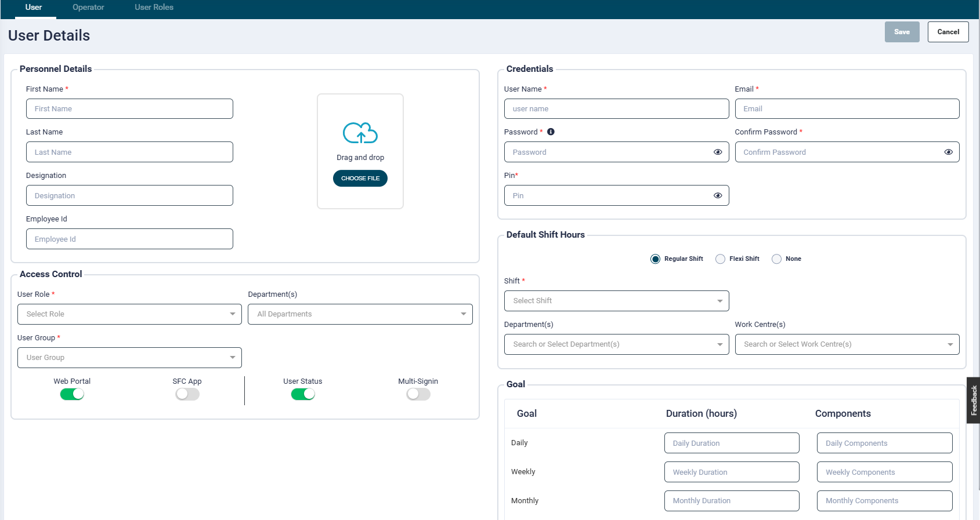Open the Feedback side tab
980x520 pixels.
coord(974,400)
